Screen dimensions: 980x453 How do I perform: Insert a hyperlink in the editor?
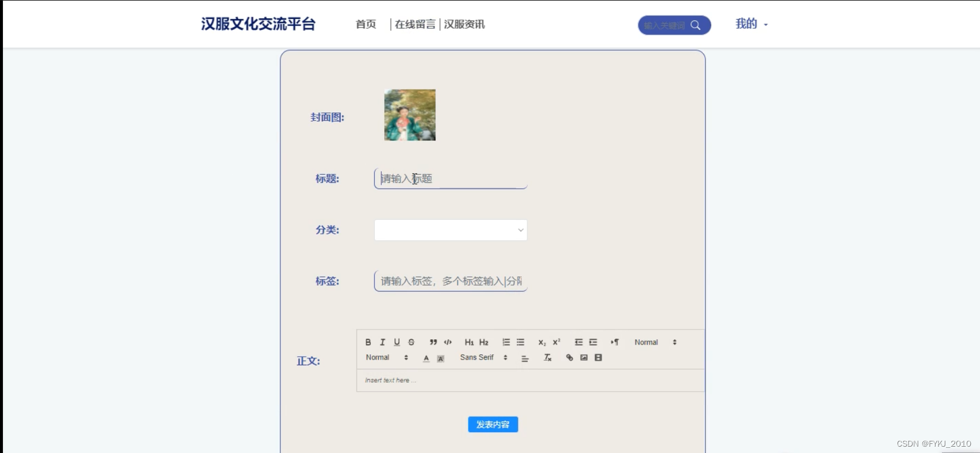[569, 358]
